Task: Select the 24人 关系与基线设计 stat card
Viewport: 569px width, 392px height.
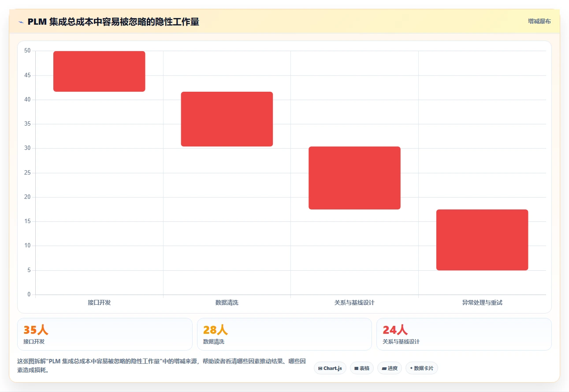Action: 464,334
